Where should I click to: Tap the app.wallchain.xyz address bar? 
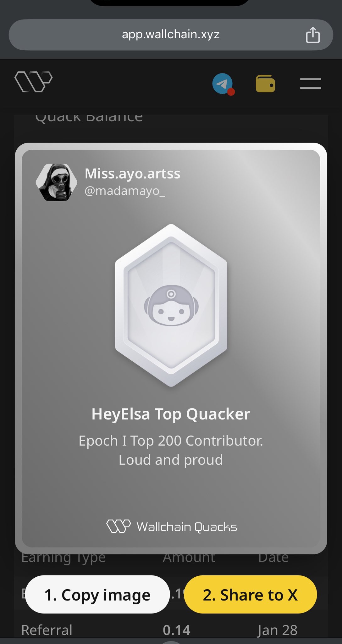171,35
